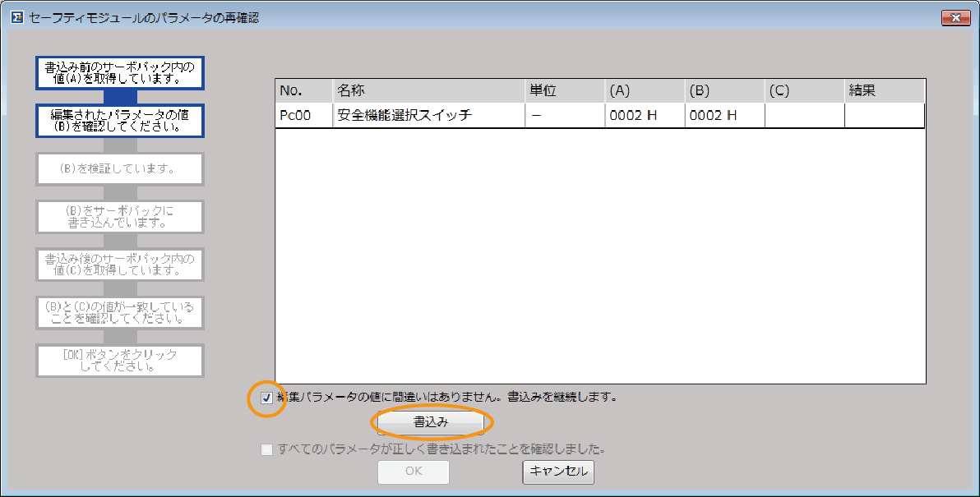Click the Σ icon in the title bar
Image resolution: width=980 pixels, height=497 pixels.
coord(16,16)
